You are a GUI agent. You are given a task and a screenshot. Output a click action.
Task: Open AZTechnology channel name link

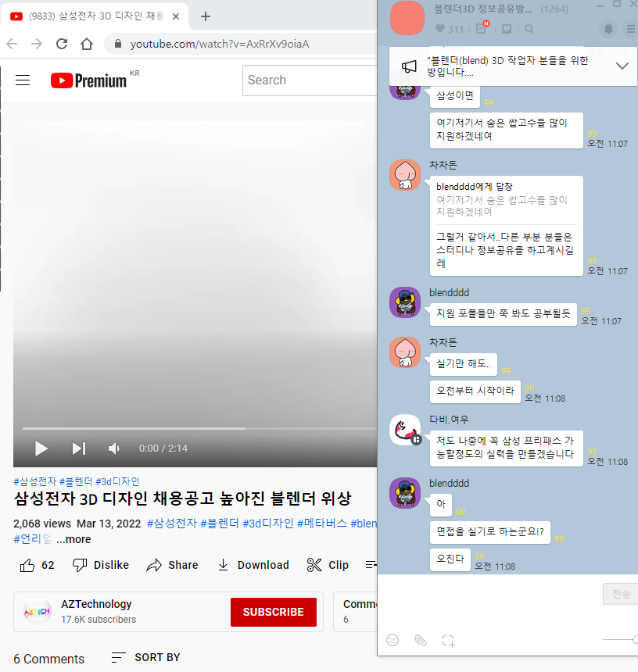coord(96,604)
